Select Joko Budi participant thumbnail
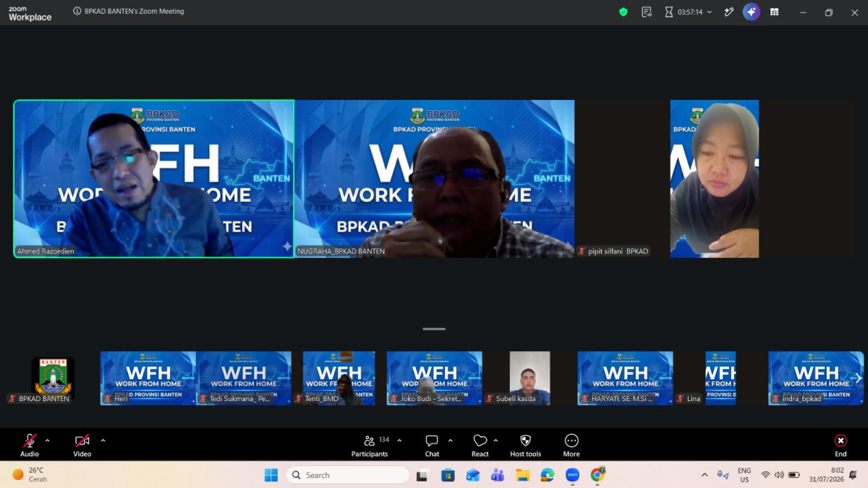This screenshot has width=868, height=488. coord(435,378)
